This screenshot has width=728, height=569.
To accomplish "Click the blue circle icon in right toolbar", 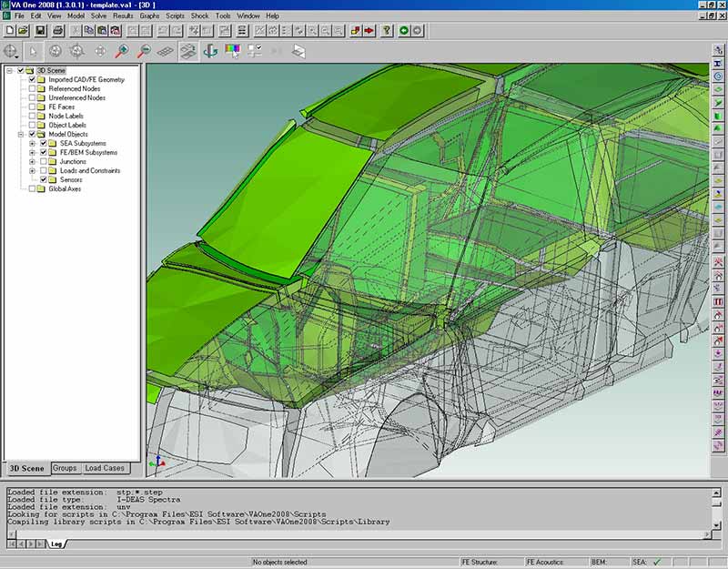I will pyautogui.click(x=718, y=76).
